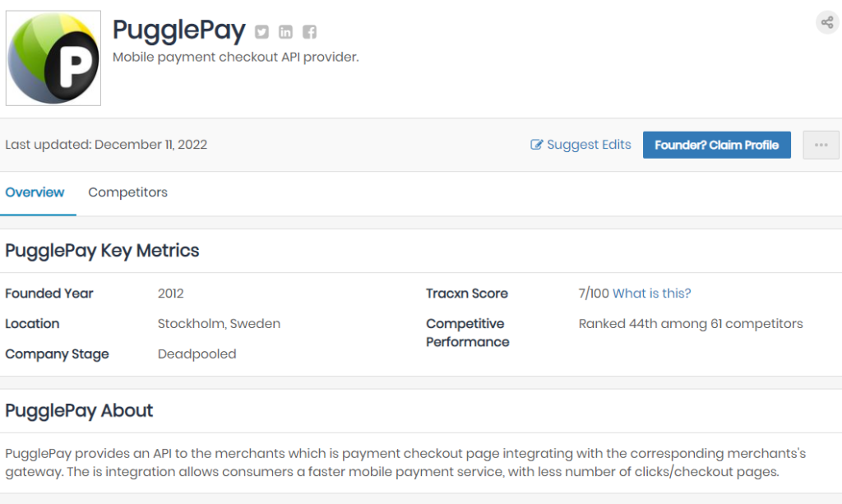The height and width of the screenshot is (504, 842).
Task: Click the 'Ranked 44th among 61 competitors' text
Action: 691,324
